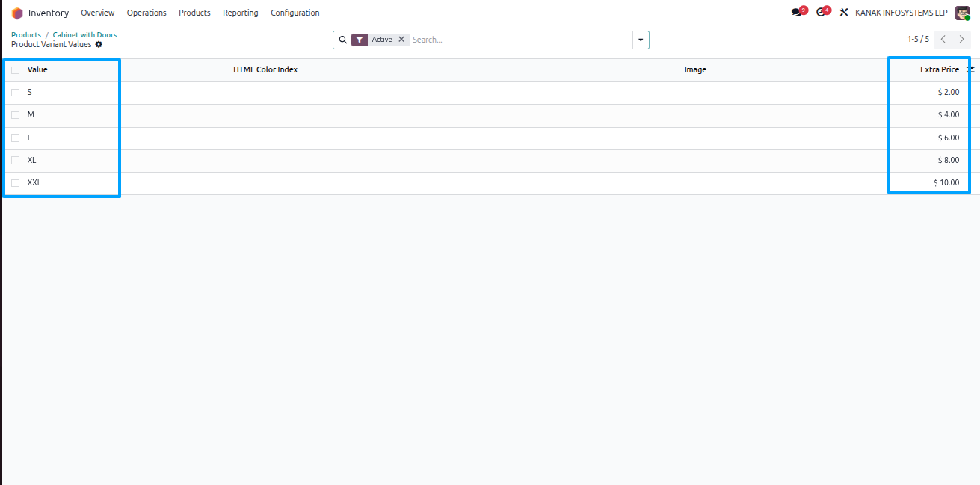Viewport: 980px width, 485px height.
Task: Click extra price $ 8.00
Action: (x=949, y=160)
